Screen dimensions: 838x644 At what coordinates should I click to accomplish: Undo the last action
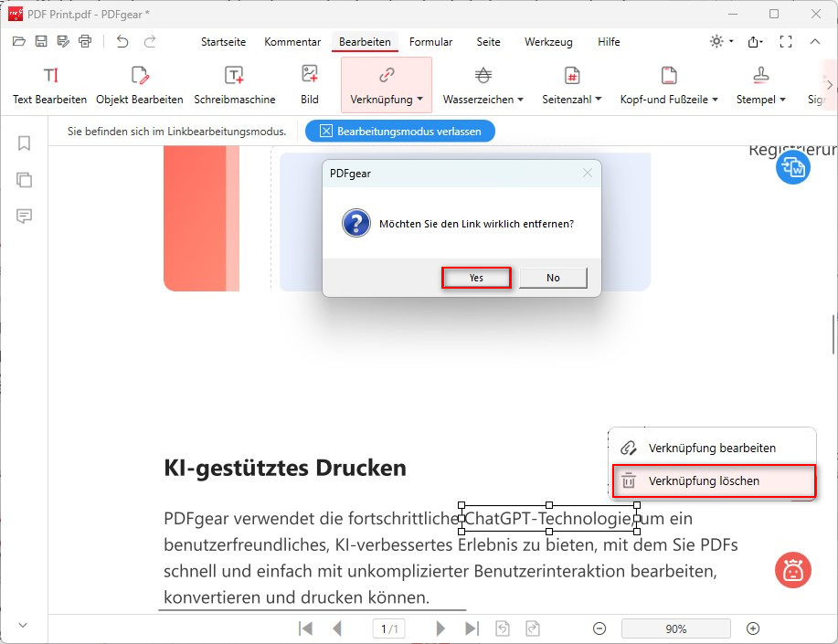pos(121,41)
